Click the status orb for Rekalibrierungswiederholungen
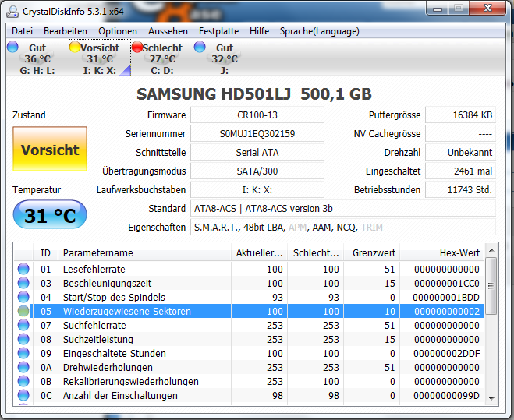This screenshot has height=420, width=514. point(23,381)
